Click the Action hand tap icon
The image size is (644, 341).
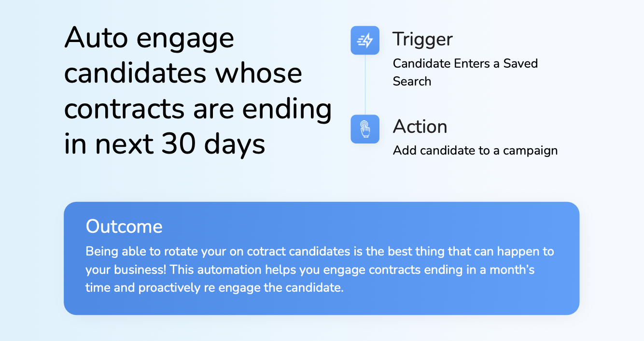(365, 129)
